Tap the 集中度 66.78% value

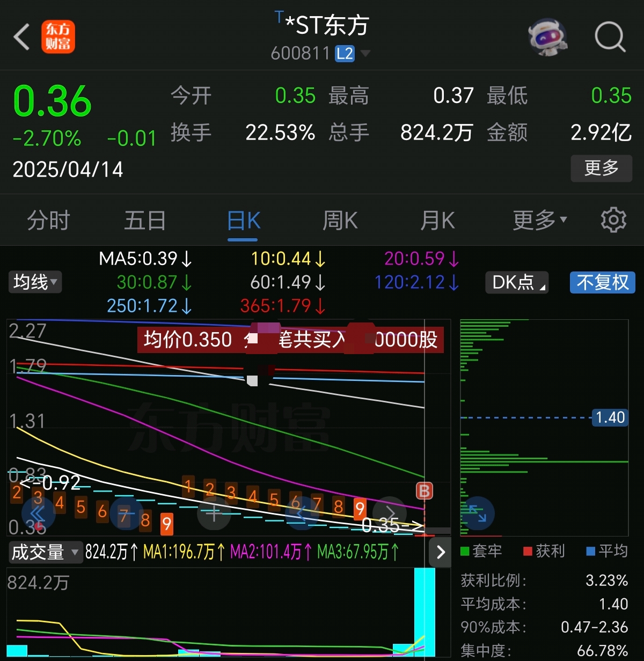pos(602,650)
